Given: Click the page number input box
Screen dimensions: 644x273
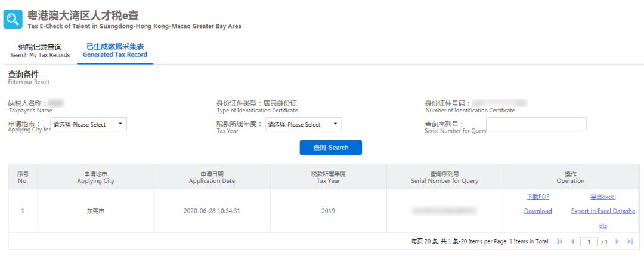Looking at the screenshot, I should point(589,241).
